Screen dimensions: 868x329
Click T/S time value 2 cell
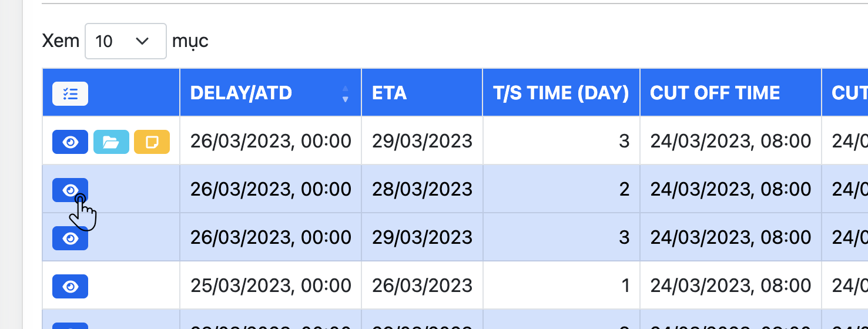(x=561, y=189)
